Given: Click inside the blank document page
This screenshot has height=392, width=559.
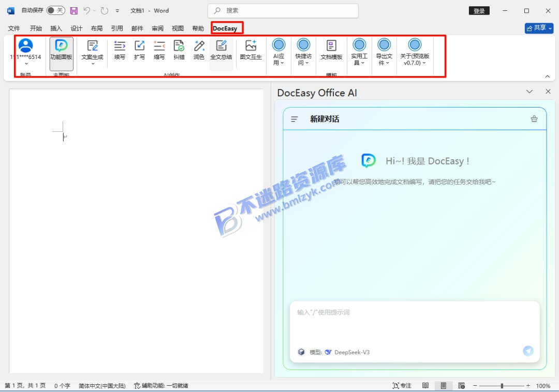Looking at the screenshot, I should pyautogui.click(x=136, y=231).
